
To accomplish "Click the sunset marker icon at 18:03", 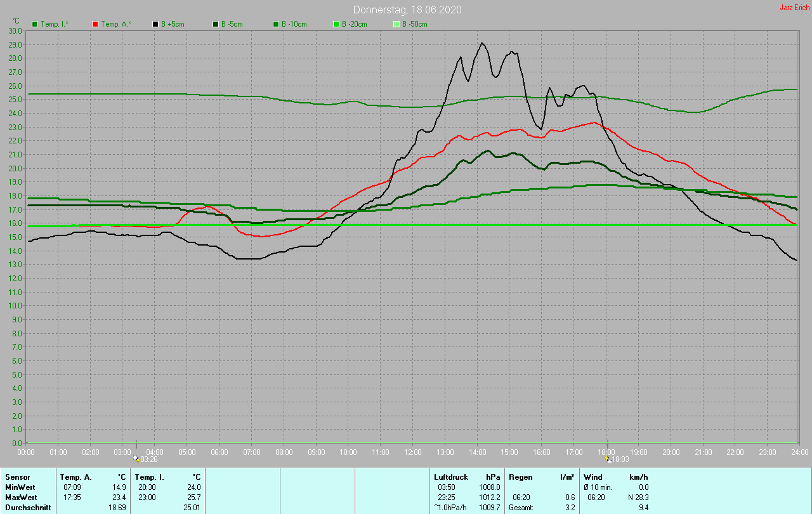I will (x=608, y=459).
